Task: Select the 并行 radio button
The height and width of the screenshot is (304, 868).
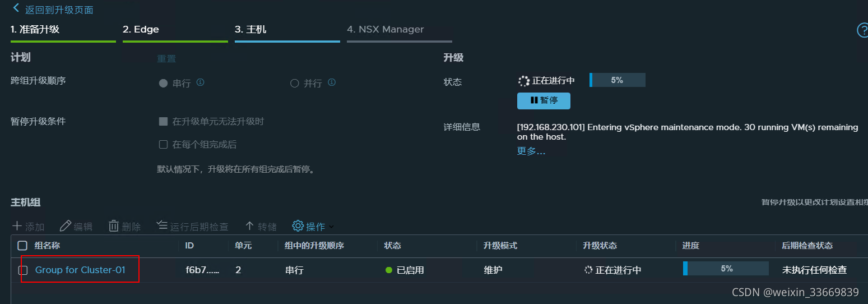Action: [295, 83]
